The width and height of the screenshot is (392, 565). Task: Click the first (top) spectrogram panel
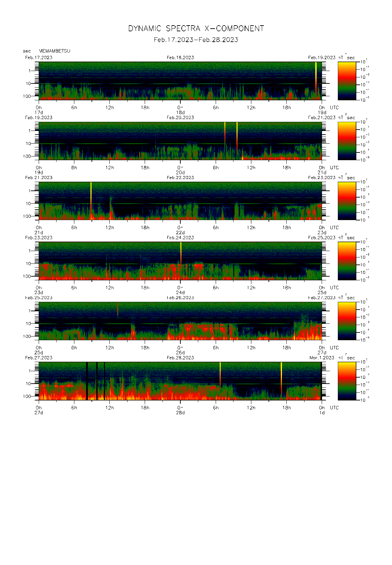(x=180, y=81)
